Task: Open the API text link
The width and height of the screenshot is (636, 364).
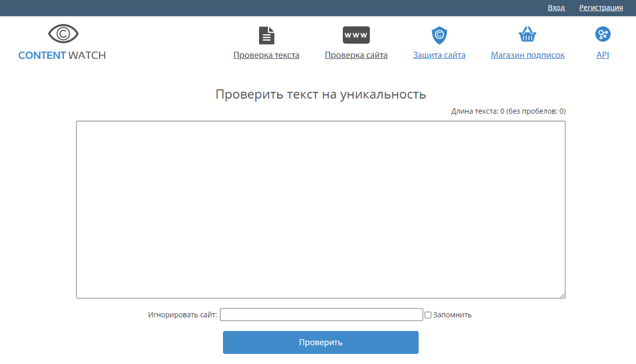Action: [x=603, y=55]
